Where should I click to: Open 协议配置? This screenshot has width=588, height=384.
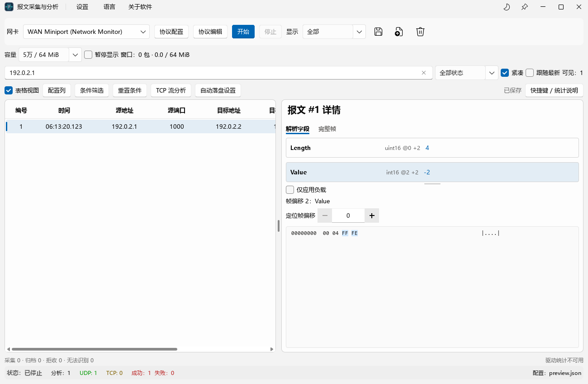tap(171, 32)
